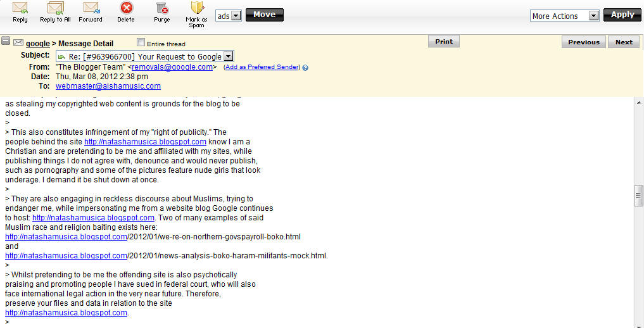Click the red Delete icon

coord(126,8)
